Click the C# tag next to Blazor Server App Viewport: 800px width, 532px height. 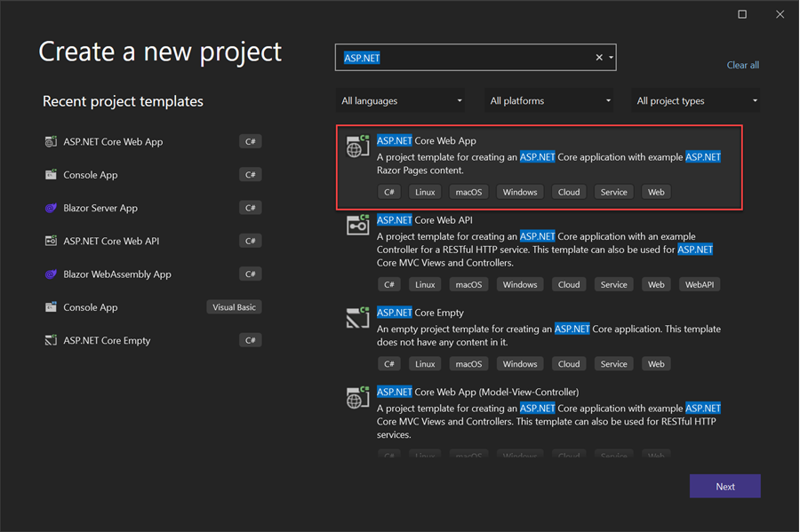tap(251, 208)
